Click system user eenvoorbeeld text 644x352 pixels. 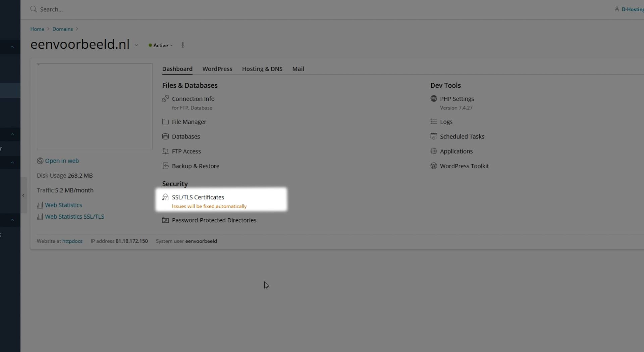point(201,241)
